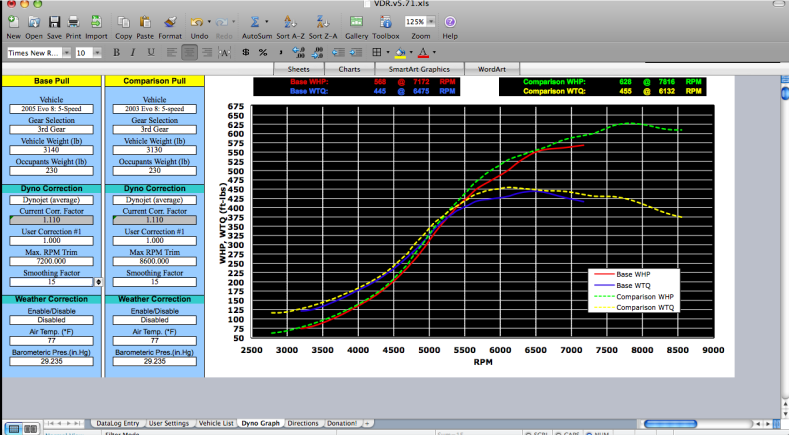Screen dimensions: 789x435
Task: Open a file with Open icon
Action: (x=34, y=22)
